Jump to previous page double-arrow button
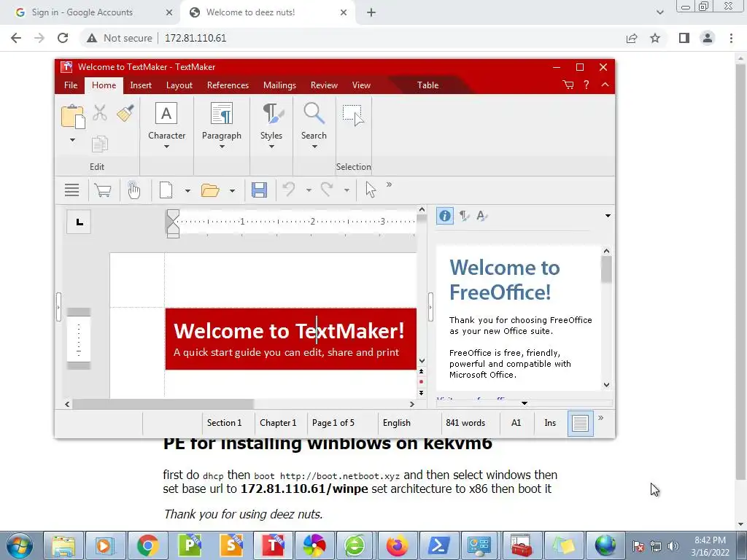This screenshot has width=747, height=560. (x=421, y=371)
